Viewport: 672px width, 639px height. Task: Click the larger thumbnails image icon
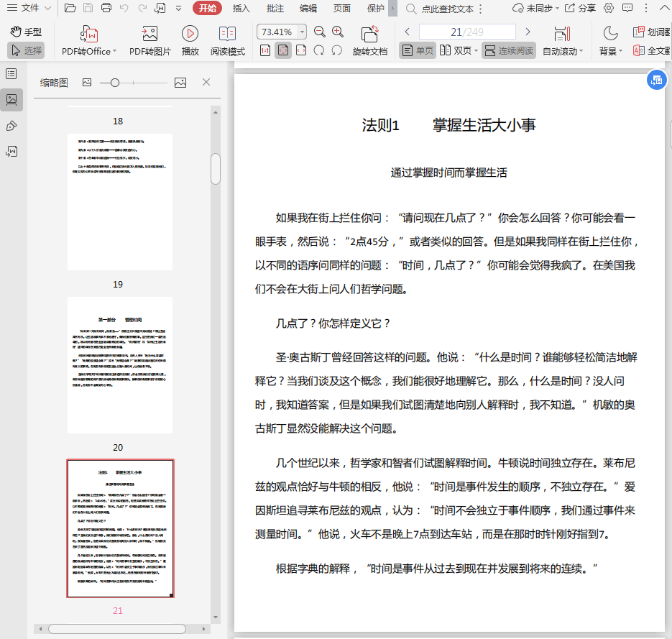click(x=180, y=83)
